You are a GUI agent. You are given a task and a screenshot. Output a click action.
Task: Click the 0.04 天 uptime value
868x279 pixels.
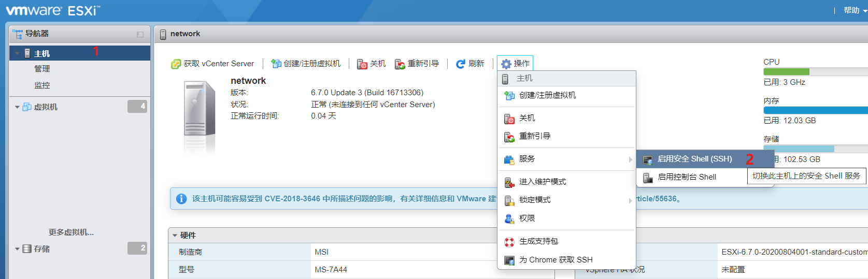323,116
